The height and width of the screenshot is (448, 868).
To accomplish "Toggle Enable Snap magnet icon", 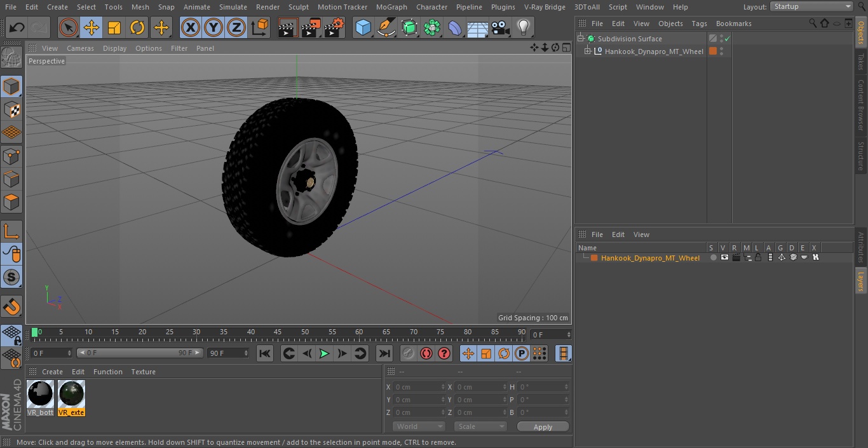I will (12, 307).
